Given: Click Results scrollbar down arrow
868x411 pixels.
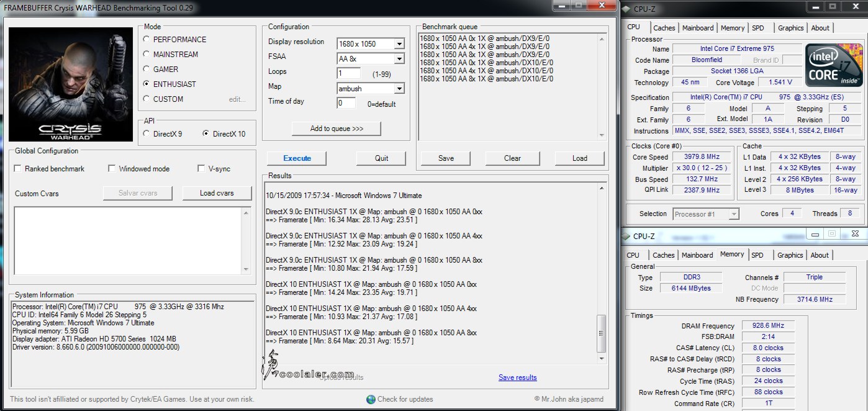Looking at the screenshot, I should click(x=601, y=358).
